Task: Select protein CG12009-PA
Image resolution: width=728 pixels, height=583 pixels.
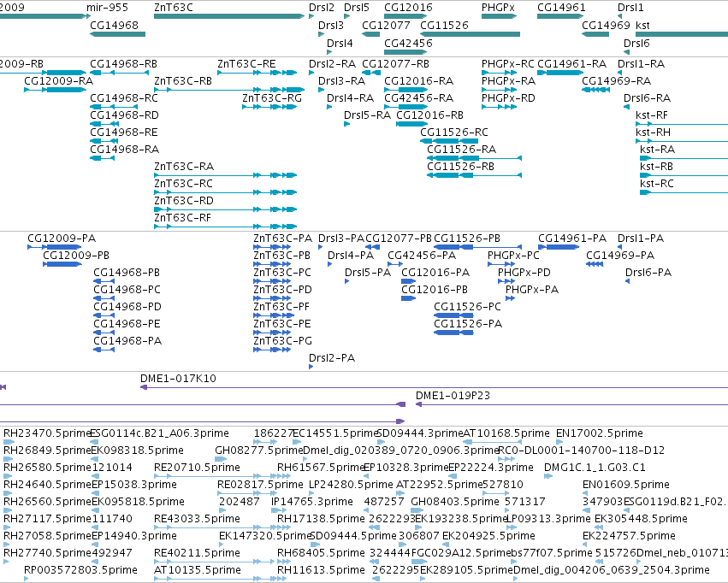Action: coord(54,247)
